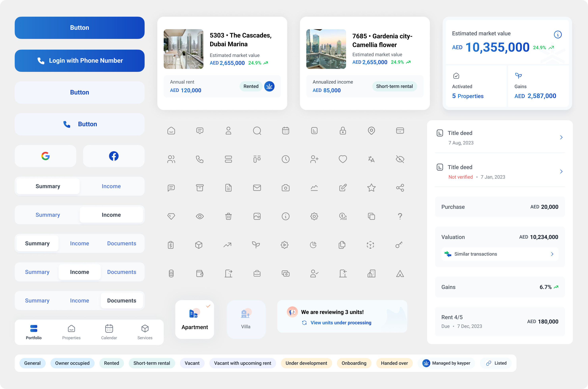Image resolution: width=588 pixels, height=389 pixels.
Task: Open the Calendar tab in bottom nav
Action: tap(109, 332)
